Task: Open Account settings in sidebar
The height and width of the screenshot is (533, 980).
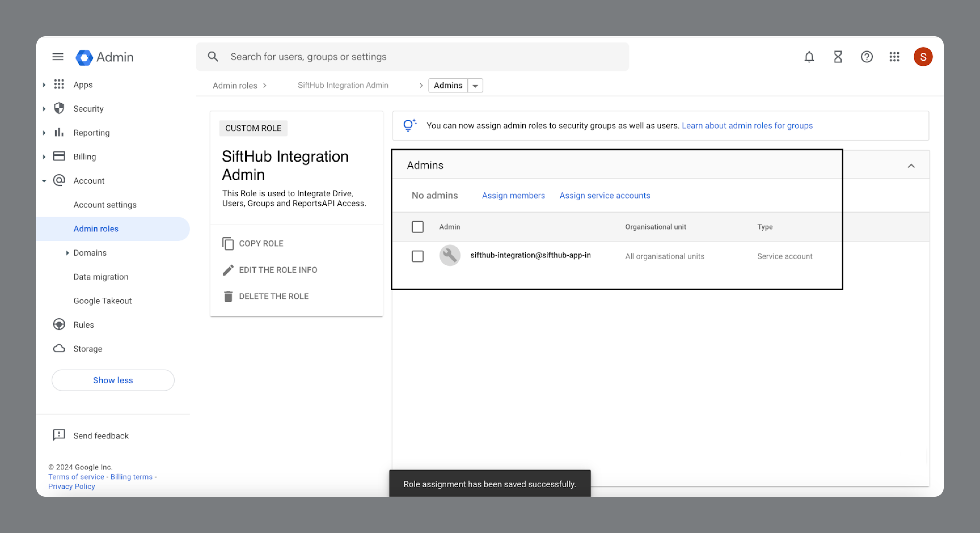Action: click(105, 205)
